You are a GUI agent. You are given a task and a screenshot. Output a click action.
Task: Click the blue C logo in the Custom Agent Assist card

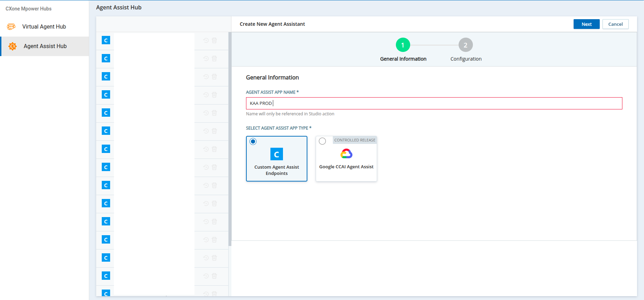(277, 154)
